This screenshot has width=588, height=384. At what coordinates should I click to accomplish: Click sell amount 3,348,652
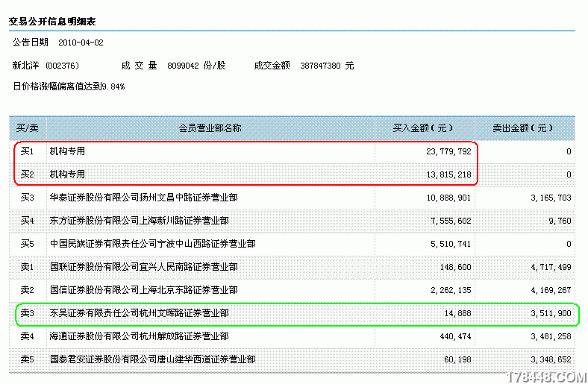coord(551,359)
